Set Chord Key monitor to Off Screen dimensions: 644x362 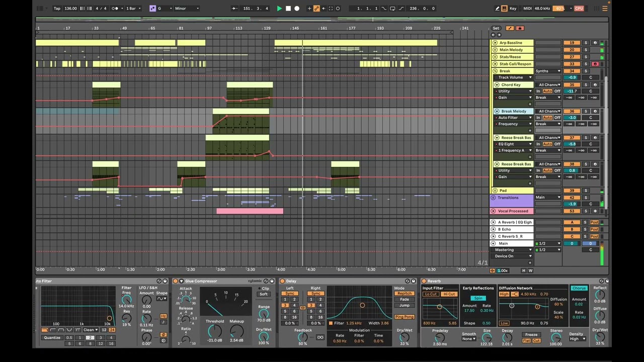click(x=557, y=91)
